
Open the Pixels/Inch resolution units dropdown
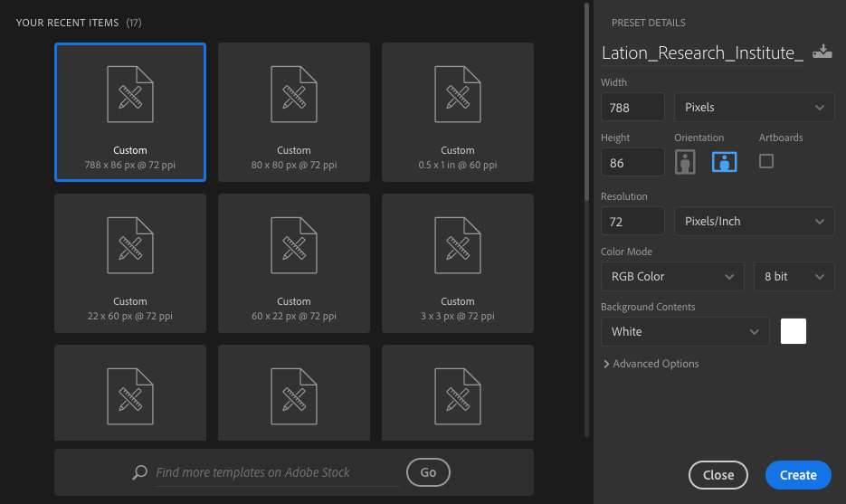click(x=755, y=222)
